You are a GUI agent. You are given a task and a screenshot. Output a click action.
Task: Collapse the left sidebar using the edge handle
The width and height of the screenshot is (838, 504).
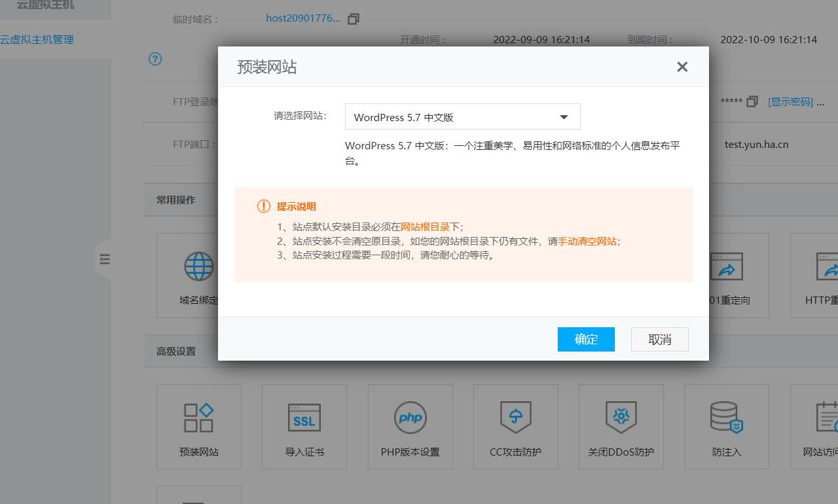click(105, 259)
